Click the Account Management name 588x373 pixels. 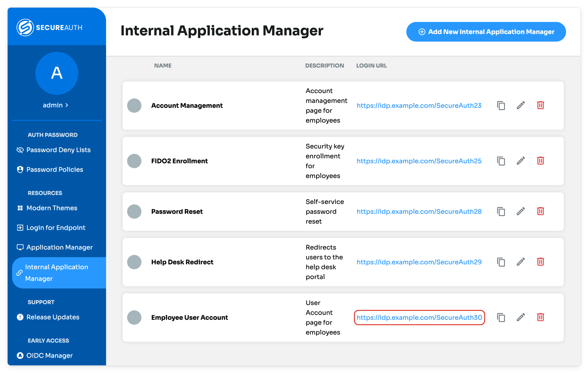click(x=187, y=106)
